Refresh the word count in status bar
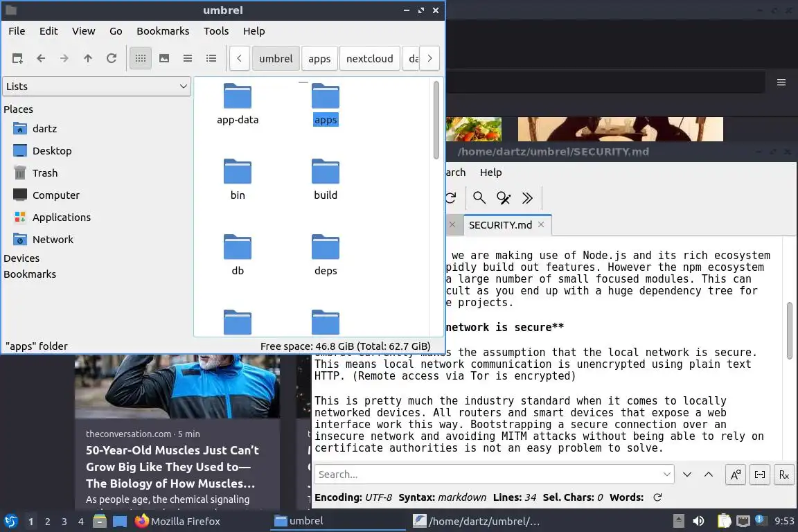Screen dimensions: 798x532 click(x=657, y=497)
